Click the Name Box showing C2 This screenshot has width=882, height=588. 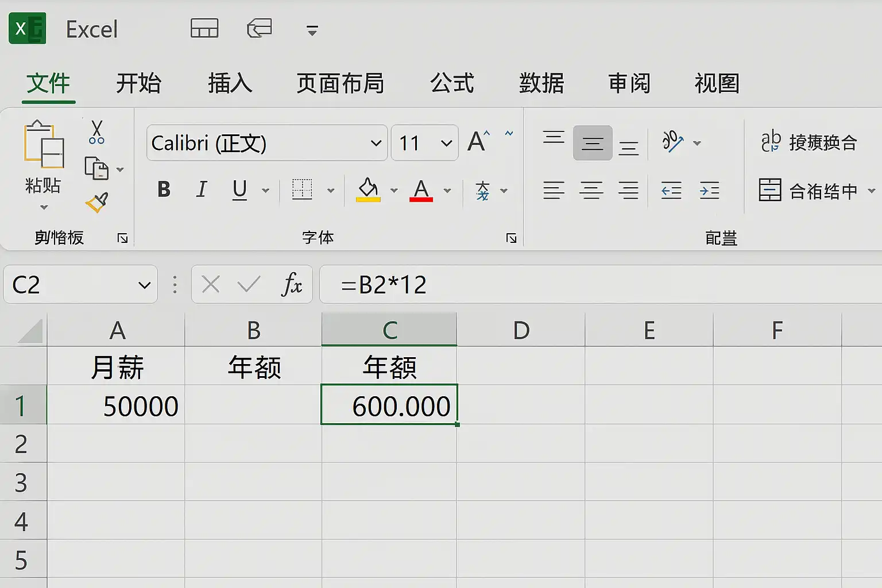(x=80, y=284)
